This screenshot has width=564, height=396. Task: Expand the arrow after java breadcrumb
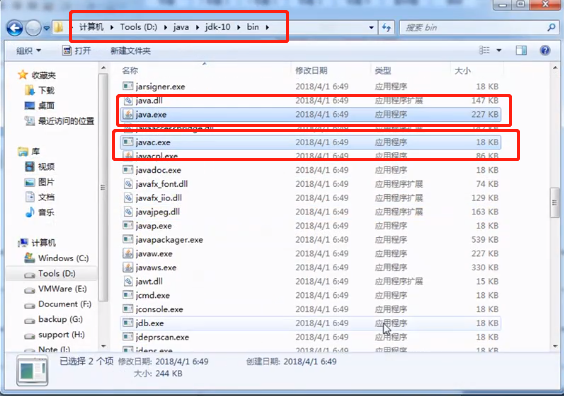point(197,27)
